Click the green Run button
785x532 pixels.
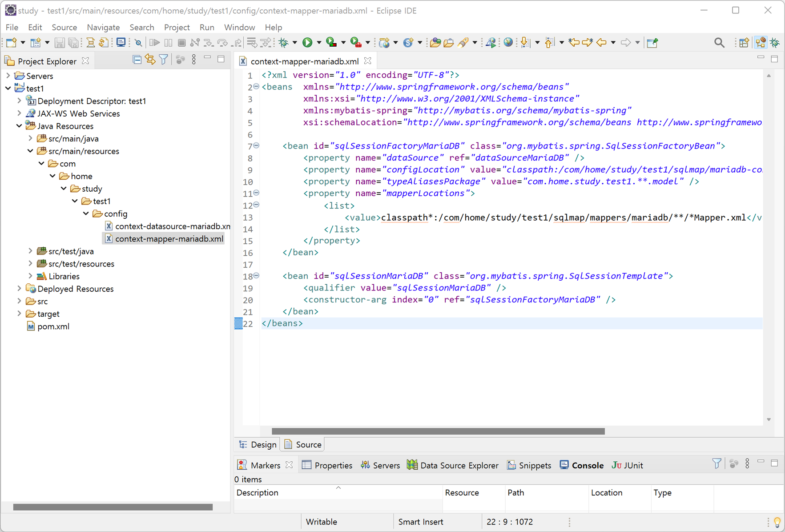pyautogui.click(x=307, y=42)
